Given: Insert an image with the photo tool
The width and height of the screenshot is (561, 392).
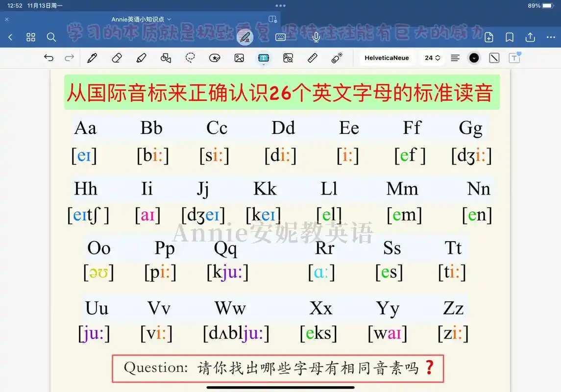Looking at the screenshot, I should [239, 58].
